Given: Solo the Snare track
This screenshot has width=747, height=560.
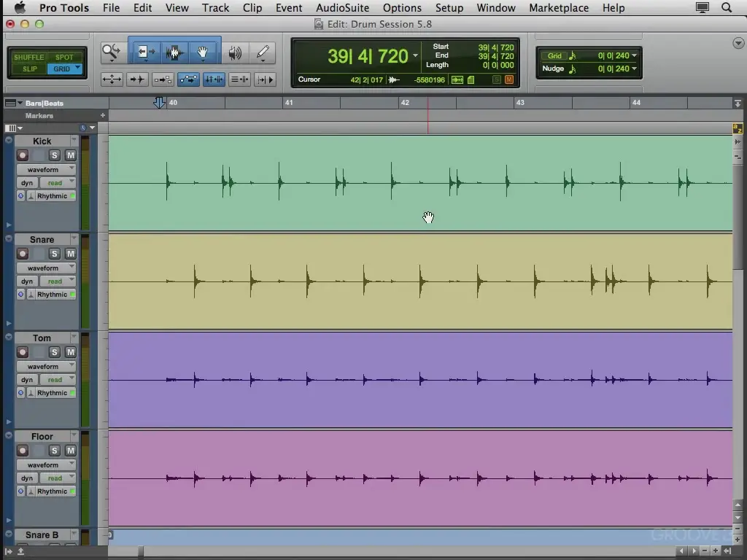Looking at the screenshot, I should [54, 254].
